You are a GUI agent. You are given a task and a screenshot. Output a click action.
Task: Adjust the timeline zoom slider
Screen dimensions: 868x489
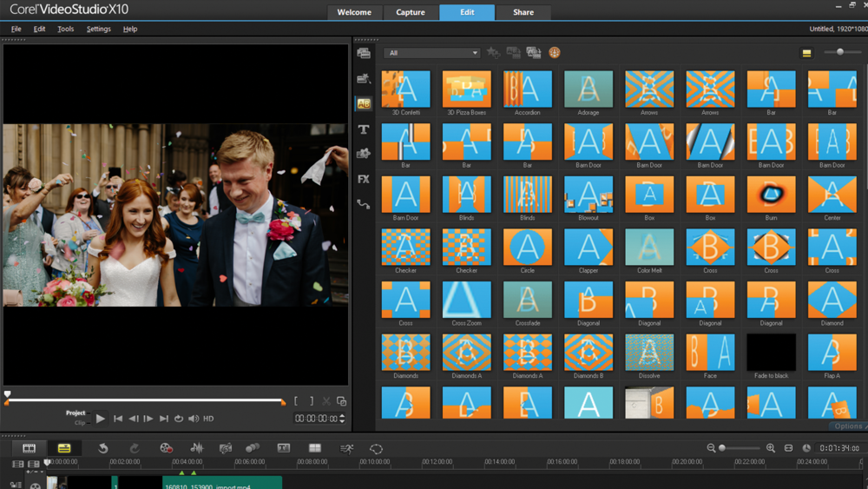(740, 448)
